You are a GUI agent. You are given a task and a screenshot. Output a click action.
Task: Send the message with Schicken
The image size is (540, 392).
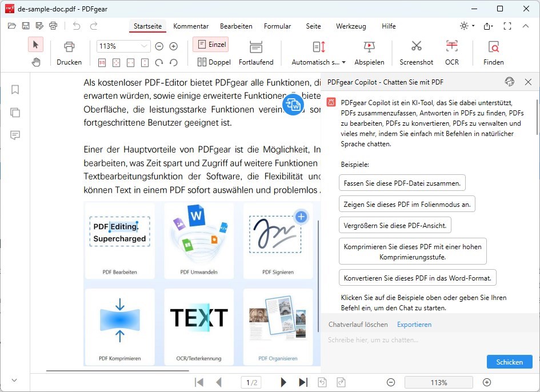click(x=509, y=362)
